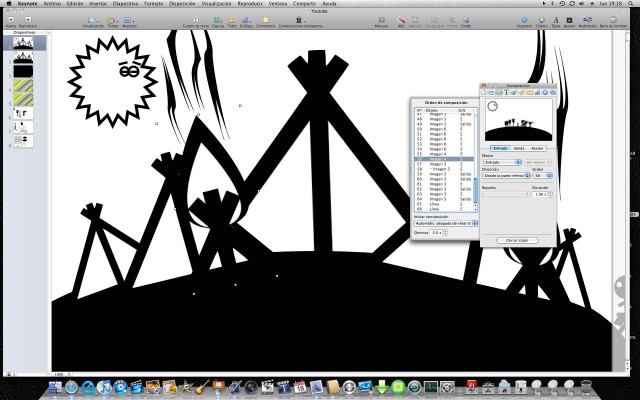Toggle the Inspector window

tap(524, 22)
